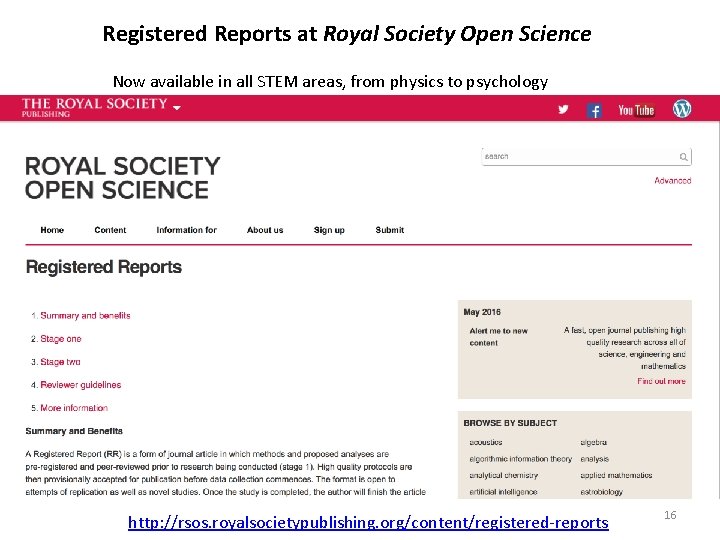Open the rsos.royalsocietypublishing.org registered-reports URL
Viewport: 720px width, 540px height.
pyautogui.click(x=368, y=523)
